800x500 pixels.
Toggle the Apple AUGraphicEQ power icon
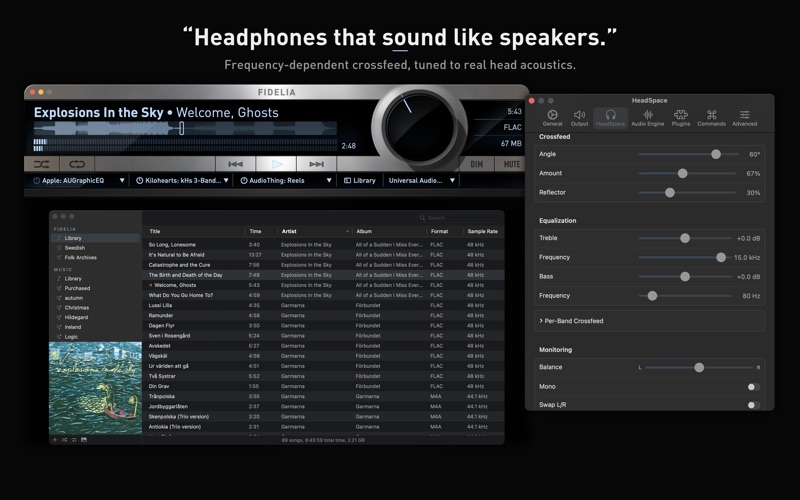point(37,181)
